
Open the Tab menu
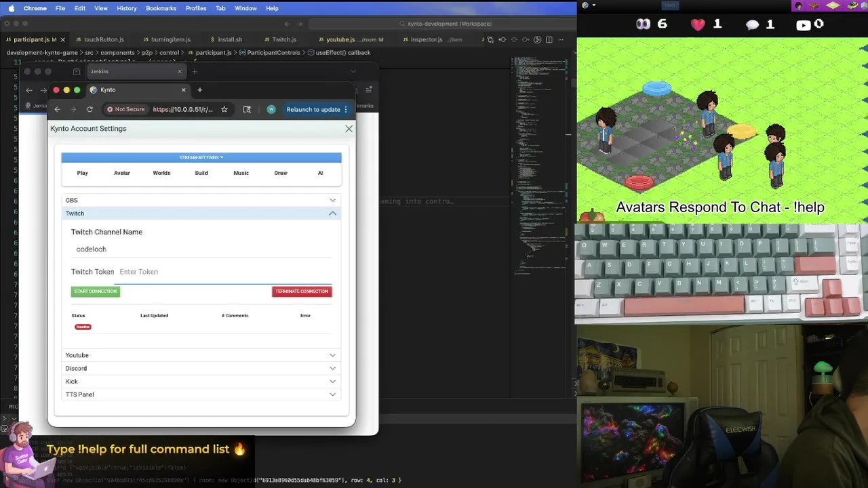pos(220,8)
